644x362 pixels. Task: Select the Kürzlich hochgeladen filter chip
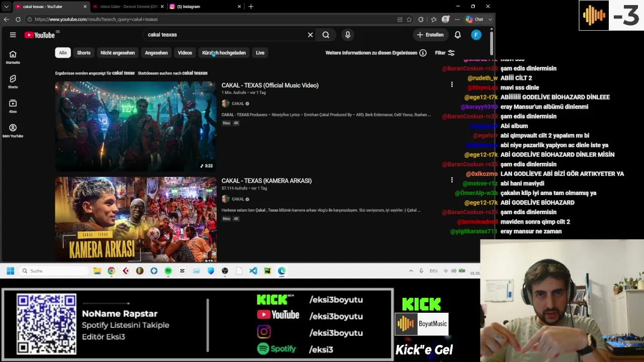pos(224,53)
